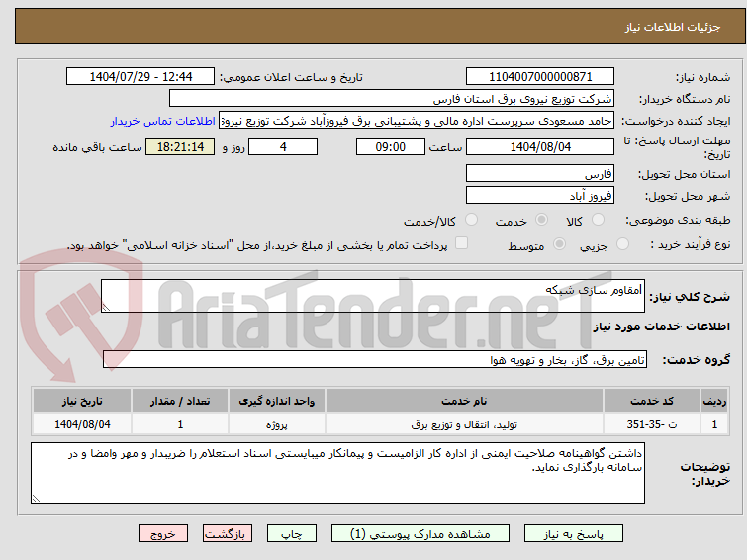
Task: Click the resize handle of شرح کلی نیاز box
Action: click(106, 308)
